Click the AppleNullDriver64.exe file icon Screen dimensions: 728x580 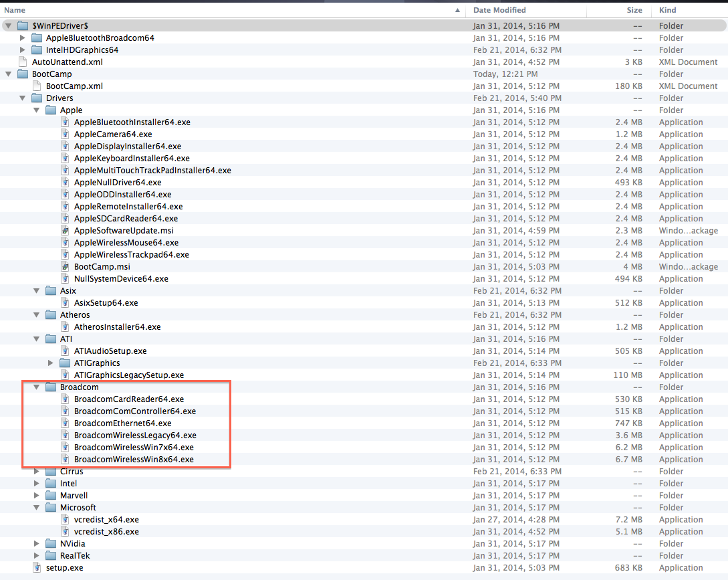click(66, 183)
